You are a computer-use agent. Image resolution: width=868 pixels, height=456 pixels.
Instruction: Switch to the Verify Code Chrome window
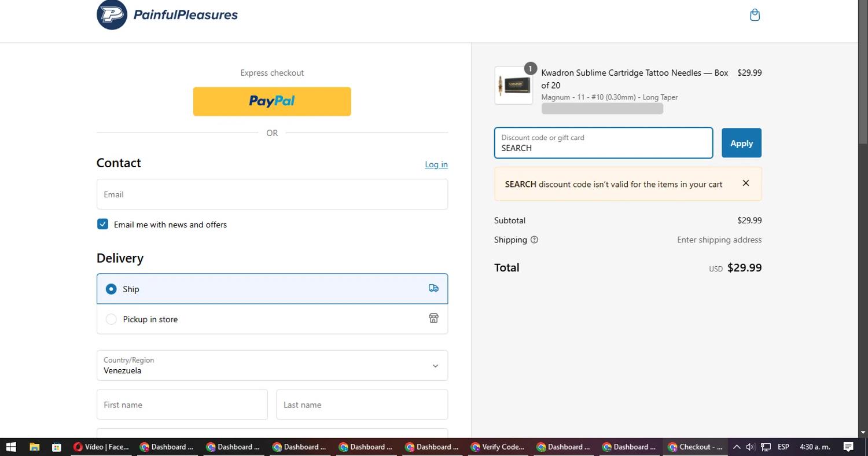coord(498,447)
